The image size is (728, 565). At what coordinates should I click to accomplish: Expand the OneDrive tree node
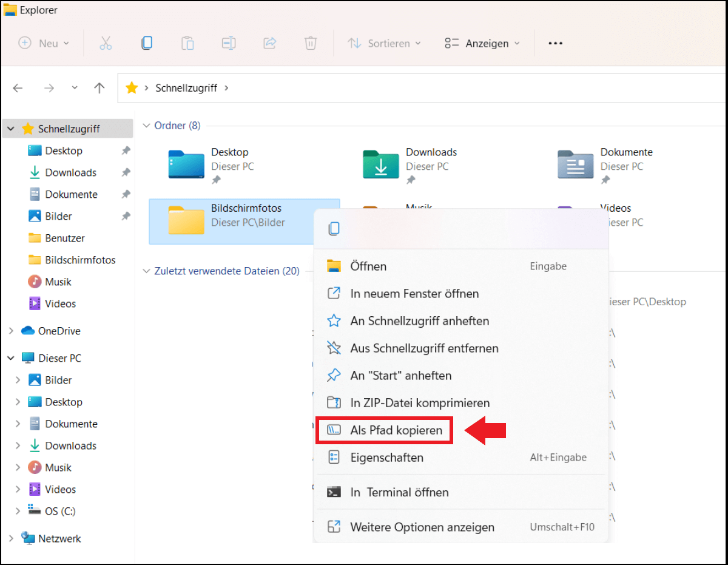[x=11, y=331]
